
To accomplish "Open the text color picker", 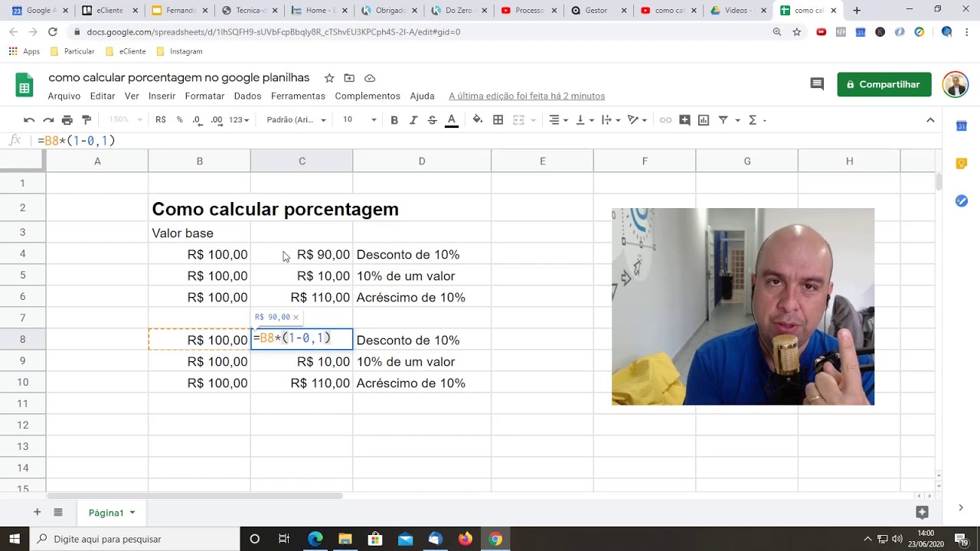I will (452, 120).
